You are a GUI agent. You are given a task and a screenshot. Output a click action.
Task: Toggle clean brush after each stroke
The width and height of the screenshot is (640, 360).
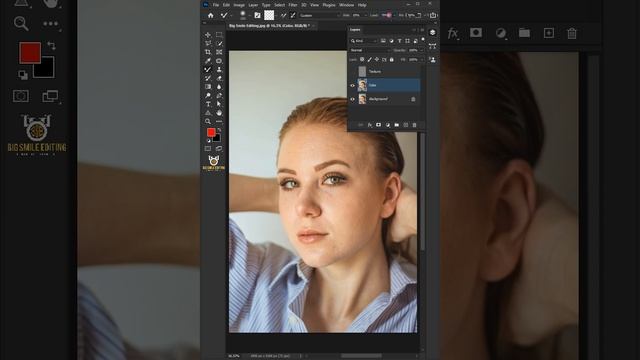[293, 16]
